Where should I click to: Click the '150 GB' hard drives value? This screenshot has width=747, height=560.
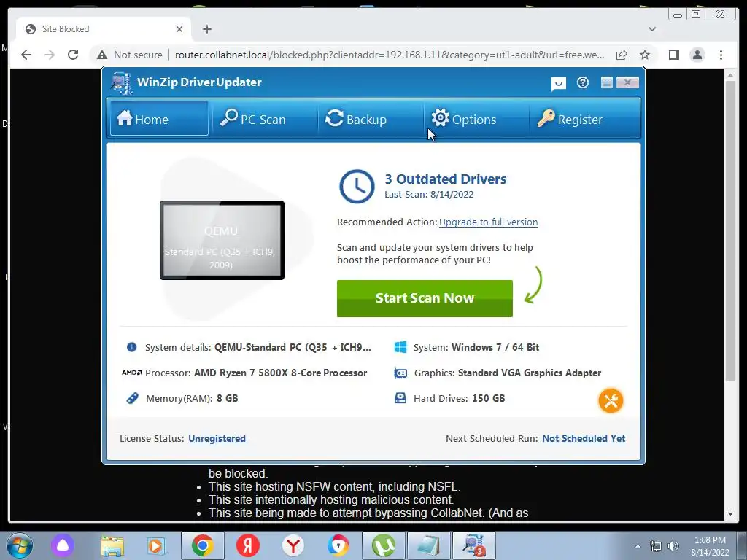point(488,398)
